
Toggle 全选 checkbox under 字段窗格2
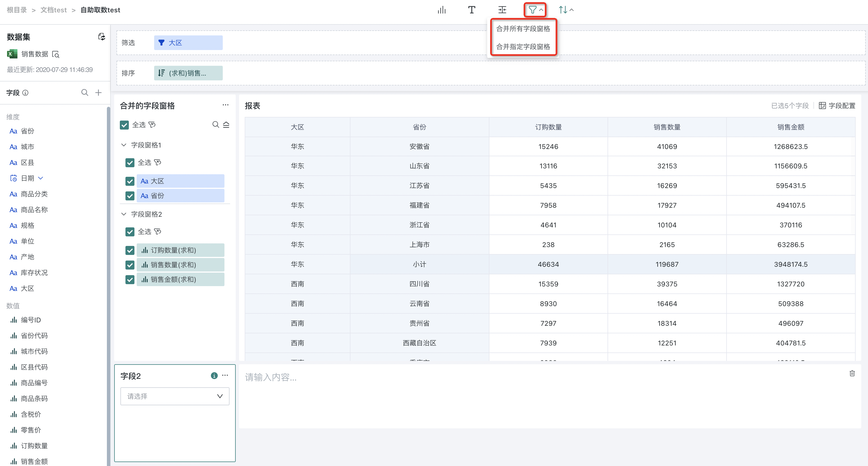click(130, 232)
